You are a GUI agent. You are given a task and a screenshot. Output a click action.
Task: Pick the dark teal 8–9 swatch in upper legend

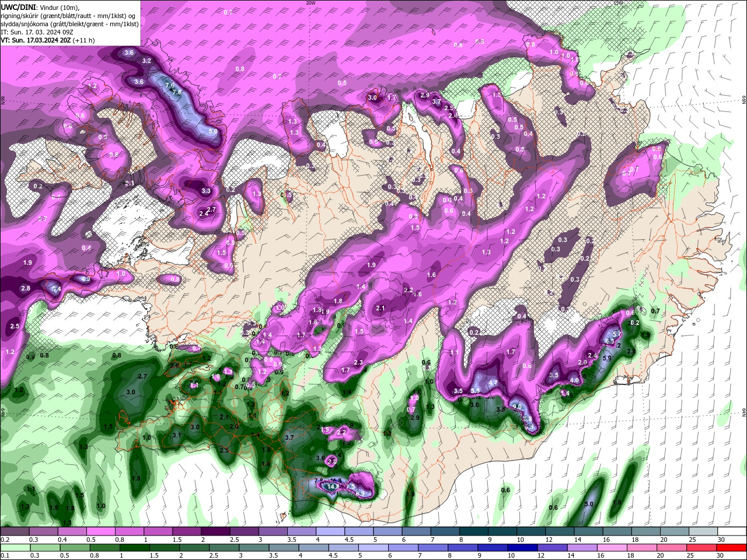point(474,531)
